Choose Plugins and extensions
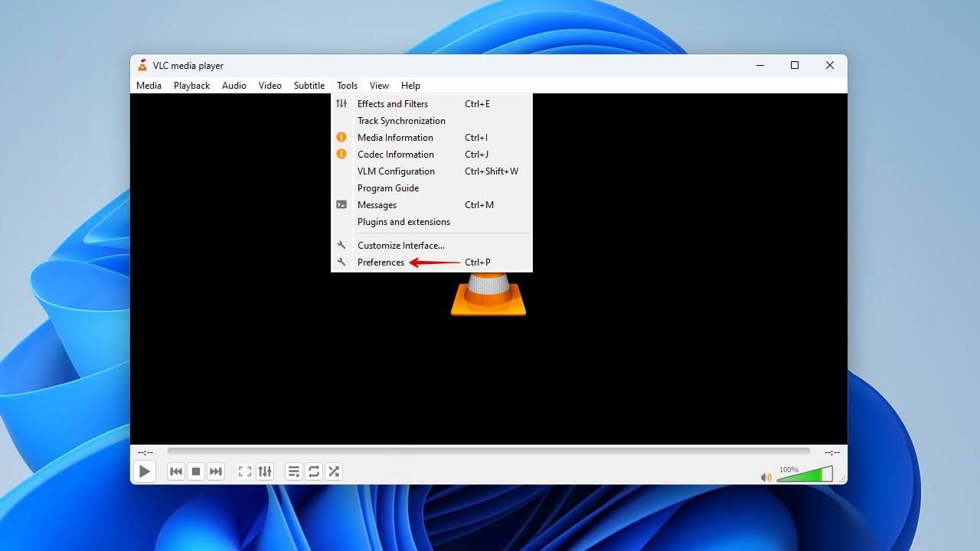 coord(432,222)
